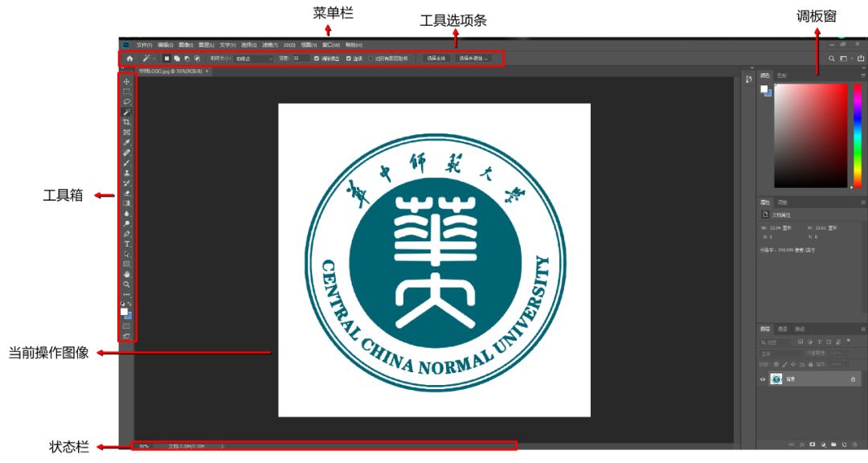Select the Move tool
Screen dimensions: 868x463
pyautogui.click(x=127, y=81)
